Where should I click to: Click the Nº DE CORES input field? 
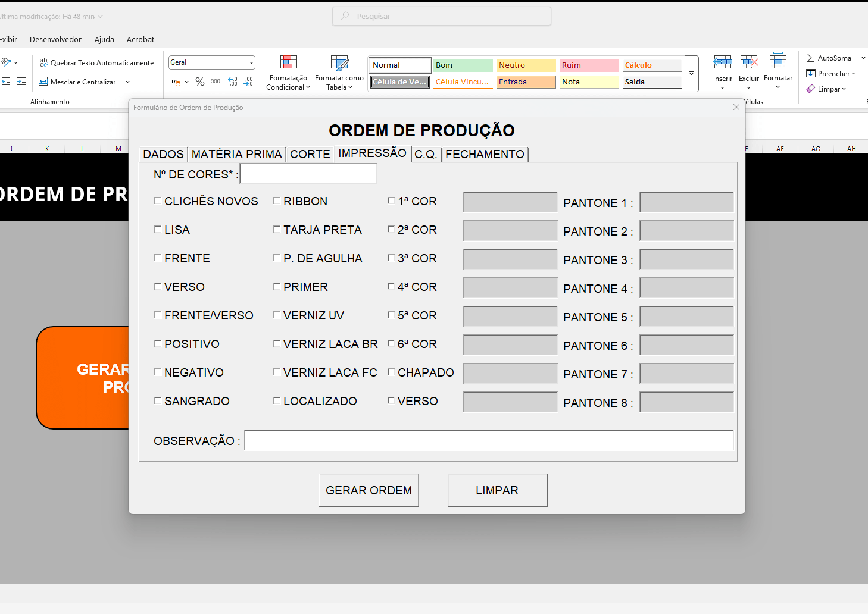click(x=308, y=174)
